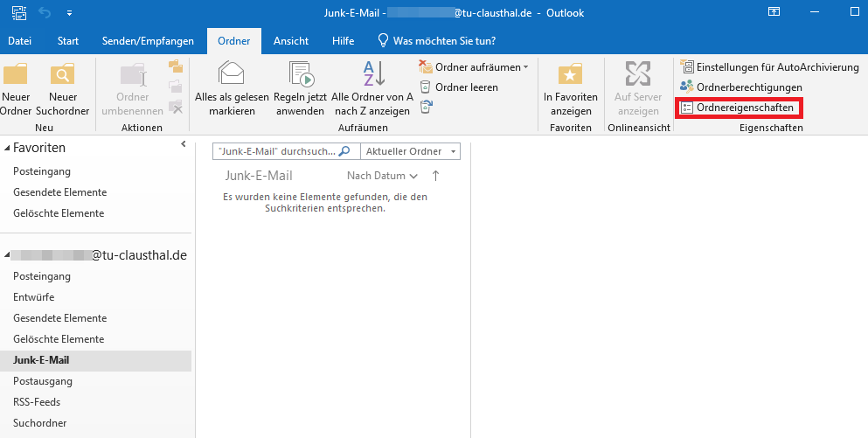Click the Neuer Ordner icon
The image size is (868, 438).
click(15, 74)
